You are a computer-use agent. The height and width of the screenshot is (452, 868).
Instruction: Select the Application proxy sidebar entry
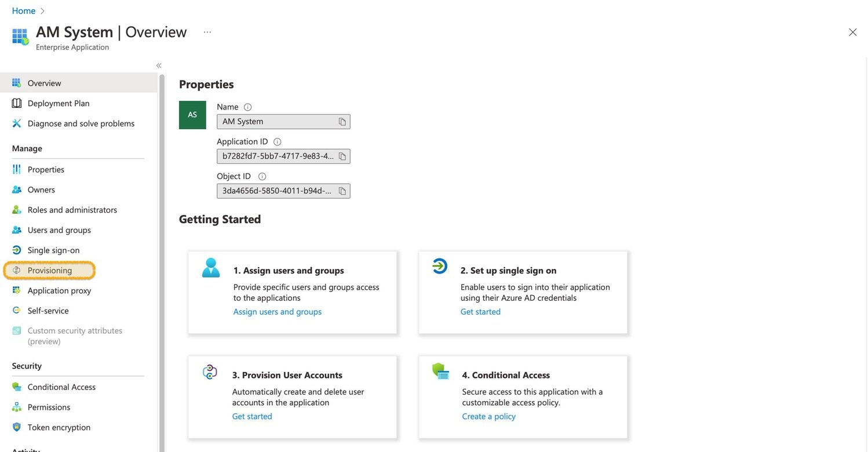tap(62, 290)
